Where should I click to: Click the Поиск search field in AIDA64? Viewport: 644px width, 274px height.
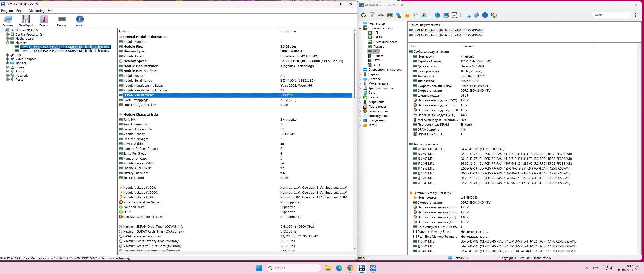click(611, 15)
